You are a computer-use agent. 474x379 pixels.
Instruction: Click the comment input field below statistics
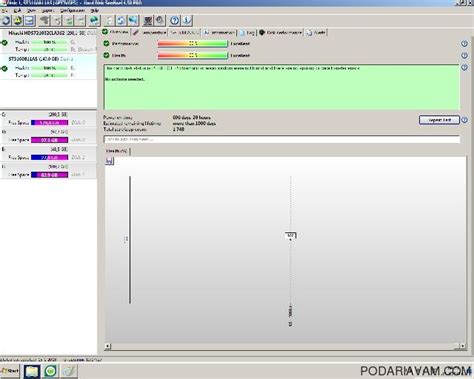[x=282, y=139]
